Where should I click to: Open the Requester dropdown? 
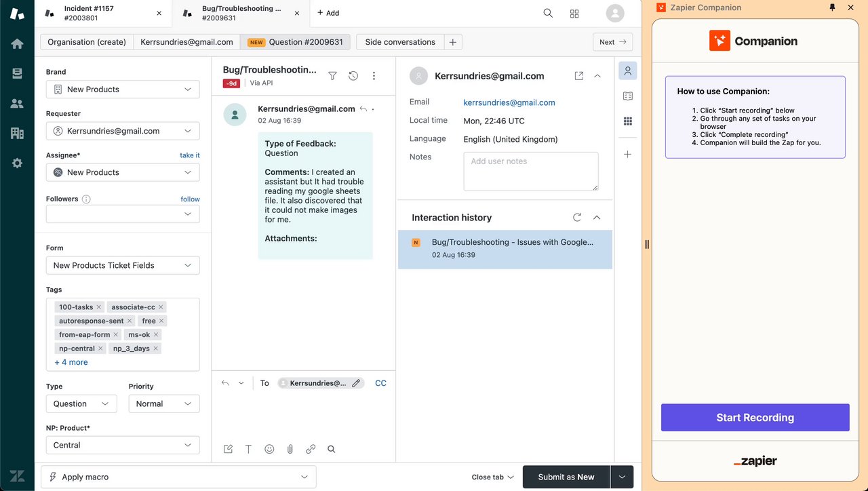tap(123, 131)
